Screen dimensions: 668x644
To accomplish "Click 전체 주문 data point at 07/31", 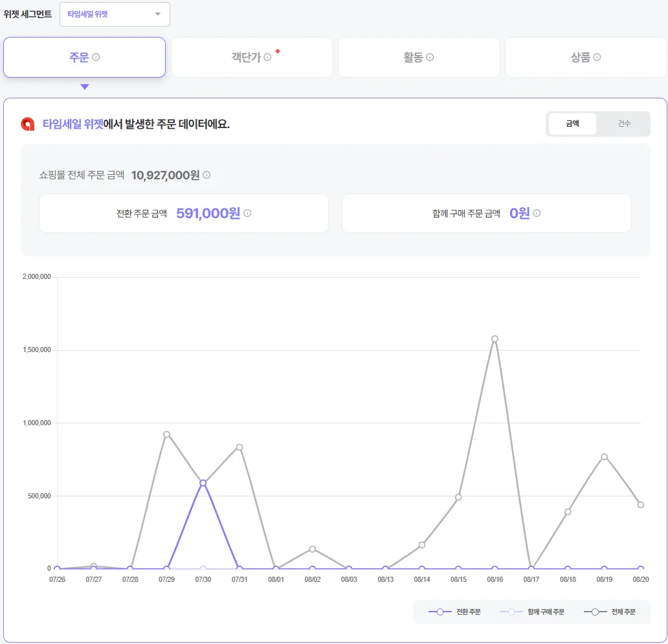I will [239, 447].
